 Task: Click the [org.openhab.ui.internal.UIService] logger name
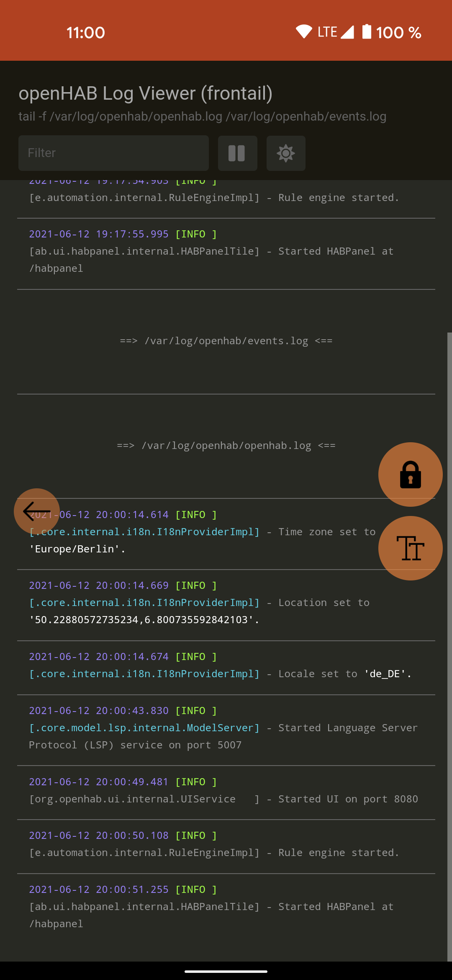point(144,799)
